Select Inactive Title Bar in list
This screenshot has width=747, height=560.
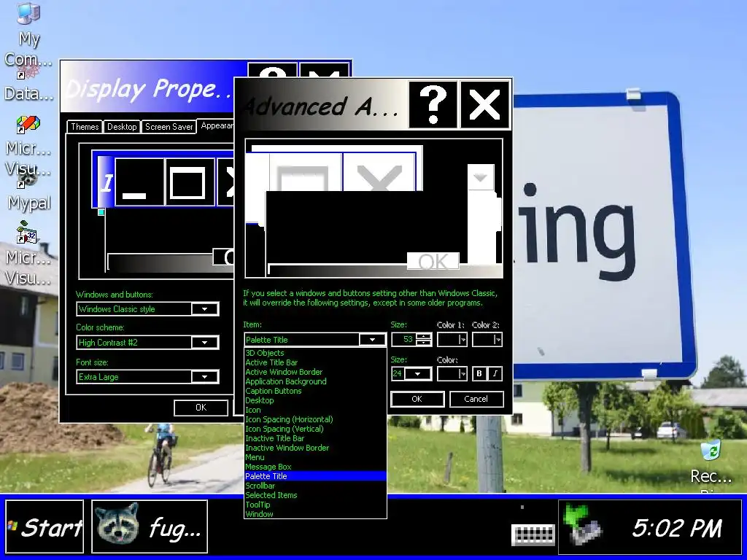click(315, 438)
